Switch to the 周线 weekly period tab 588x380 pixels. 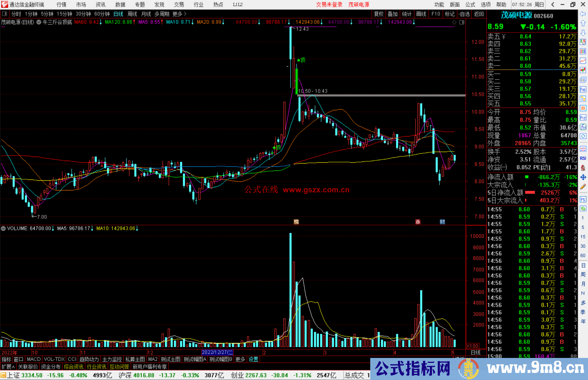coord(132,14)
